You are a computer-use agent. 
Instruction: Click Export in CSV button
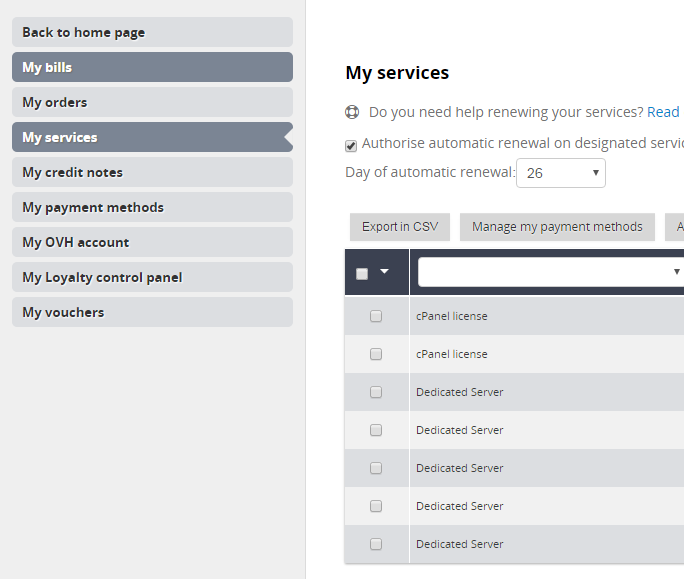(x=400, y=227)
